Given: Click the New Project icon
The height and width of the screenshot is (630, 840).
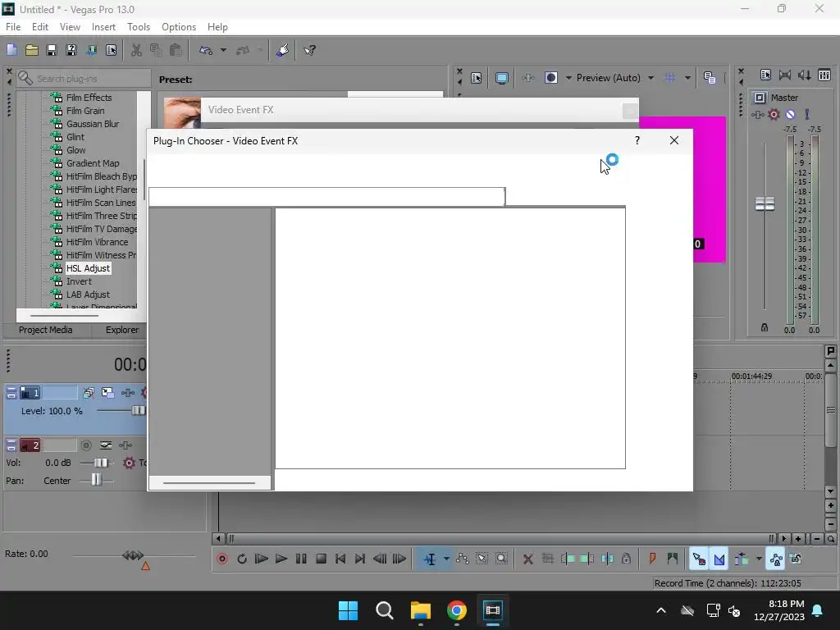Looking at the screenshot, I should 11,50.
